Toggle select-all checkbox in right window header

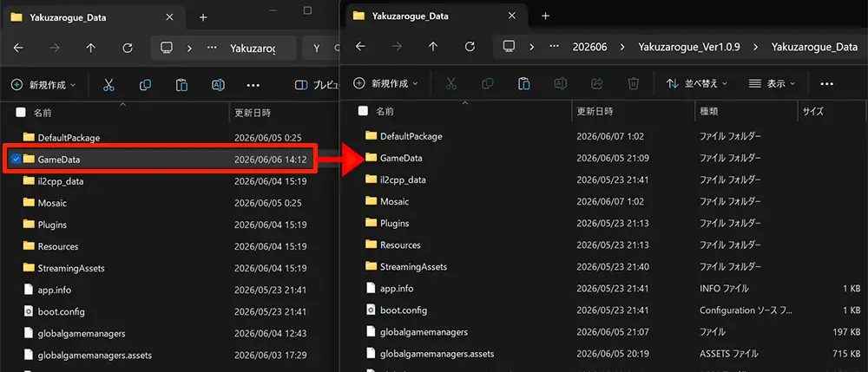tap(363, 111)
